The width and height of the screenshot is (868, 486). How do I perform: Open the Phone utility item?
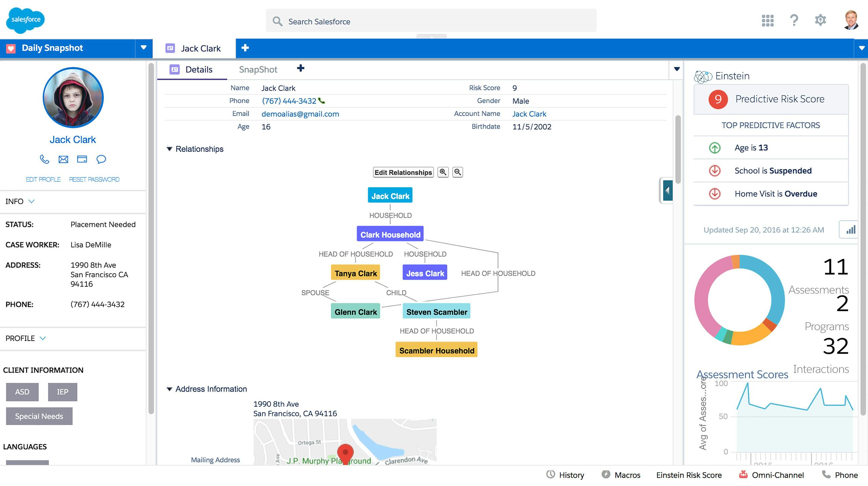pos(840,475)
